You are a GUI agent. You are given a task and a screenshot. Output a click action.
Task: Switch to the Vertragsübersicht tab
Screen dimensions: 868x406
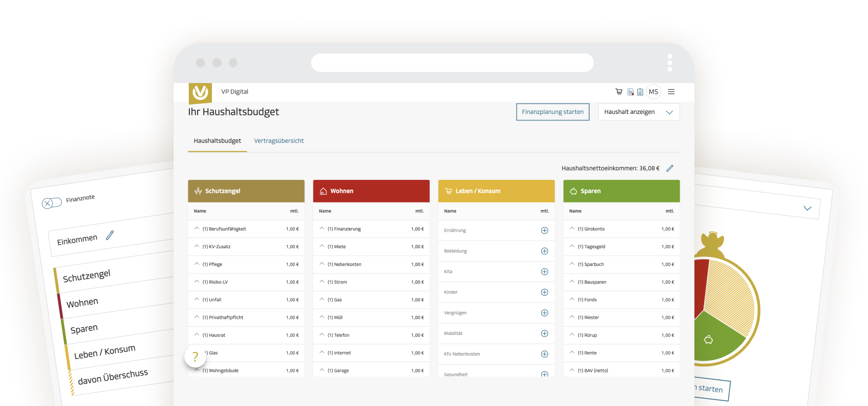279,141
